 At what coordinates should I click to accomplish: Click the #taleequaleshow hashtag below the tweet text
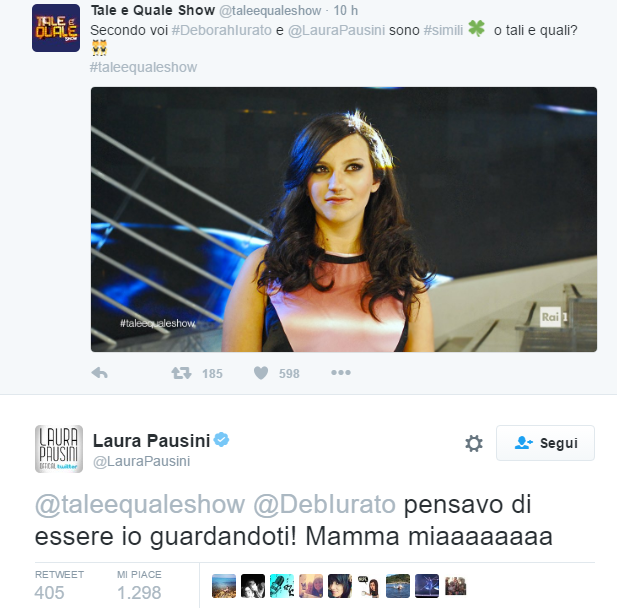(x=143, y=67)
